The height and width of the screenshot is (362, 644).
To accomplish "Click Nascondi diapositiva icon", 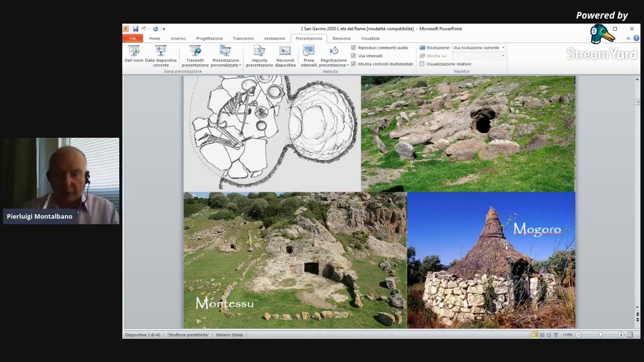I will 285,50.
